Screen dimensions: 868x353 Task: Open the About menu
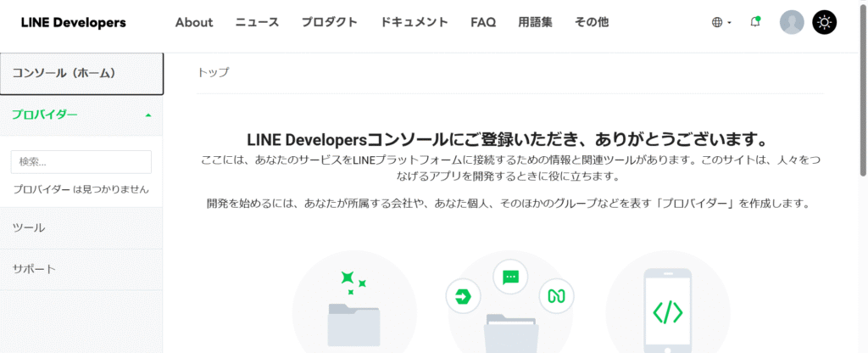(x=194, y=23)
